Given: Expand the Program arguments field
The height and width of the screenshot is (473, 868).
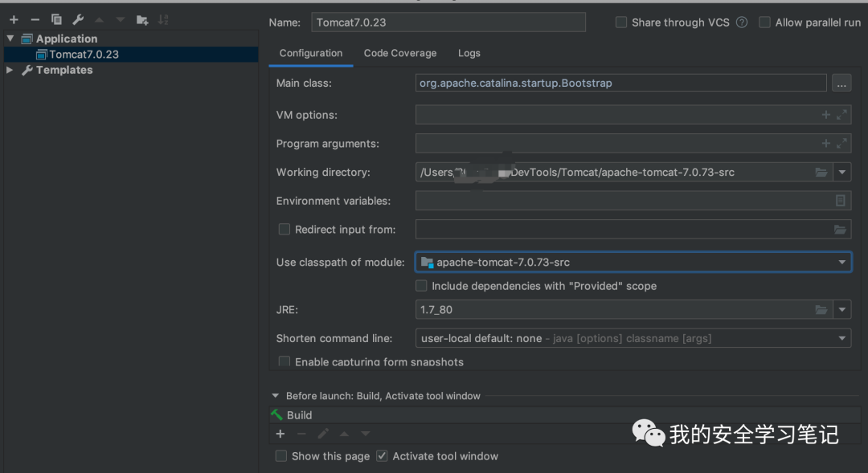Looking at the screenshot, I should 841,143.
